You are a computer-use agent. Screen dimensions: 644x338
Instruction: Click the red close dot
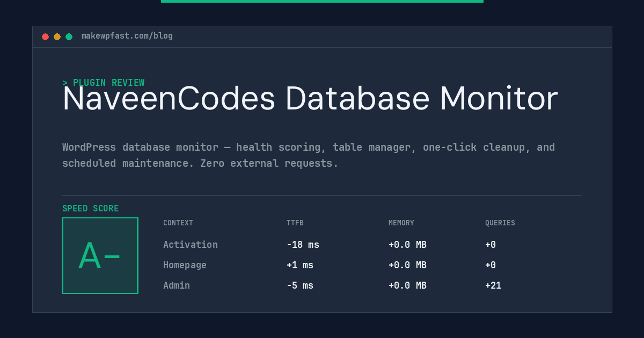(45, 36)
